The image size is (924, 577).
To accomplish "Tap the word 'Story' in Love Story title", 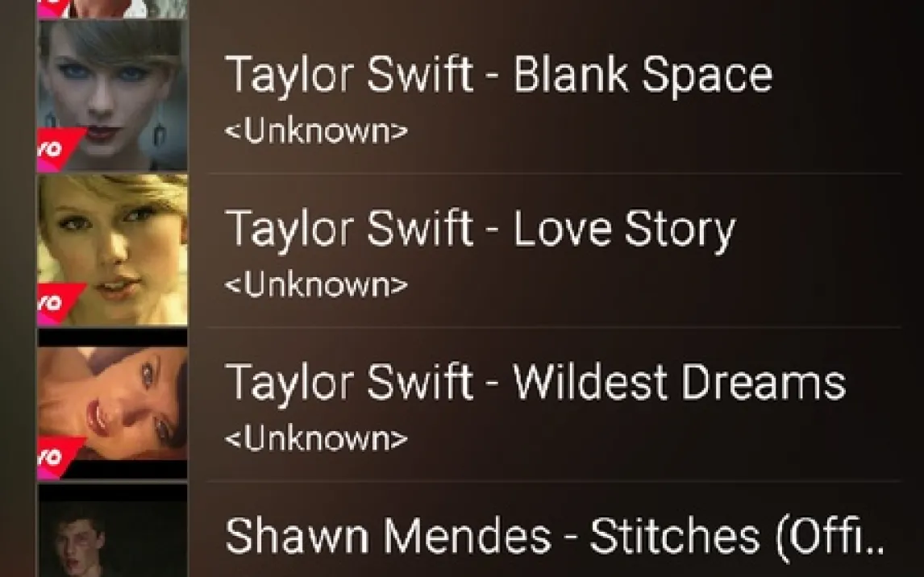I will (680, 230).
